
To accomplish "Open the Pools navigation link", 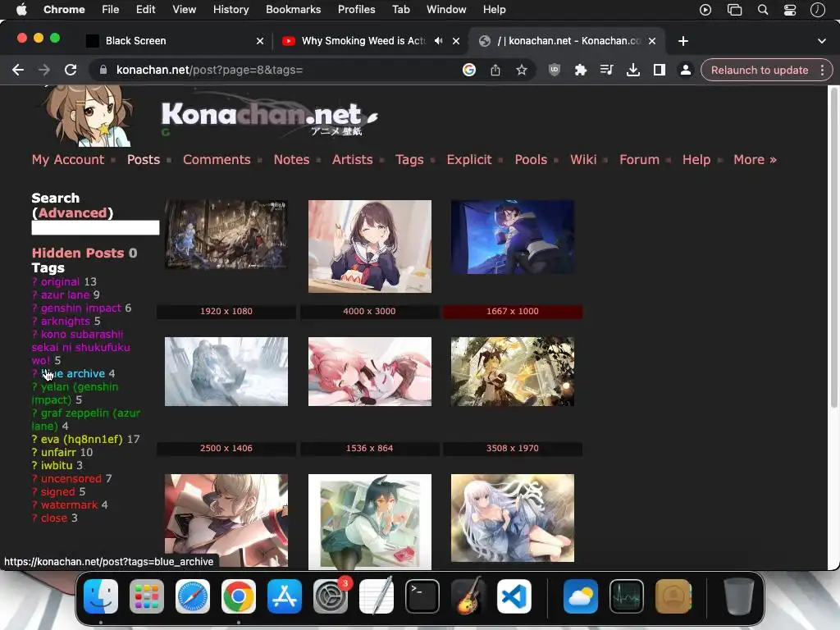I will 531,160.
